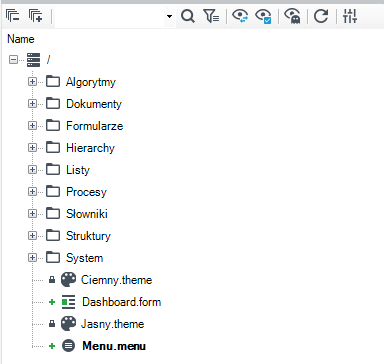
Task: Open the filter list funnel icon
Action: [x=211, y=16]
